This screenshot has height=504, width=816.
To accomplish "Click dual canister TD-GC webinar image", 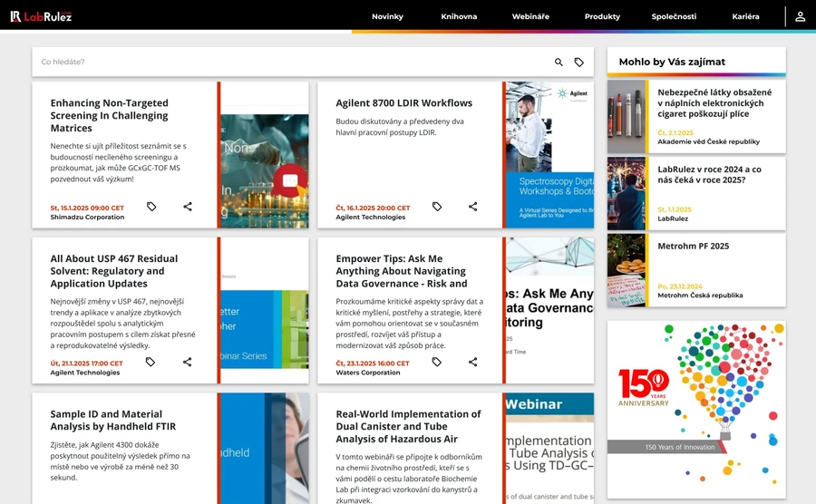I will [549, 449].
